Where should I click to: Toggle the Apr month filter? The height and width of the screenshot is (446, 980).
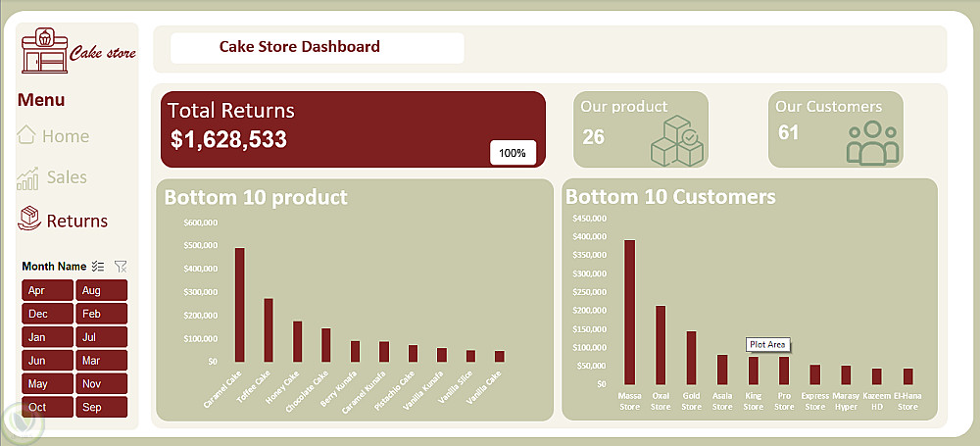pyautogui.click(x=47, y=290)
